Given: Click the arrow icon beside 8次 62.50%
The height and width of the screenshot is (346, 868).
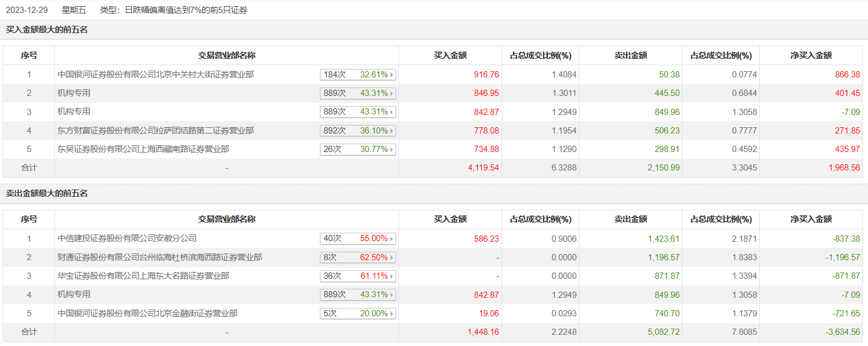Looking at the screenshot, I should pyautogui.click(x=392, y=257).
